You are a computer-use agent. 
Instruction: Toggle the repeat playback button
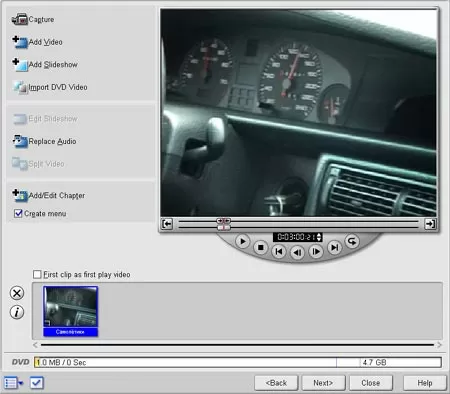(x=352, y=241)
